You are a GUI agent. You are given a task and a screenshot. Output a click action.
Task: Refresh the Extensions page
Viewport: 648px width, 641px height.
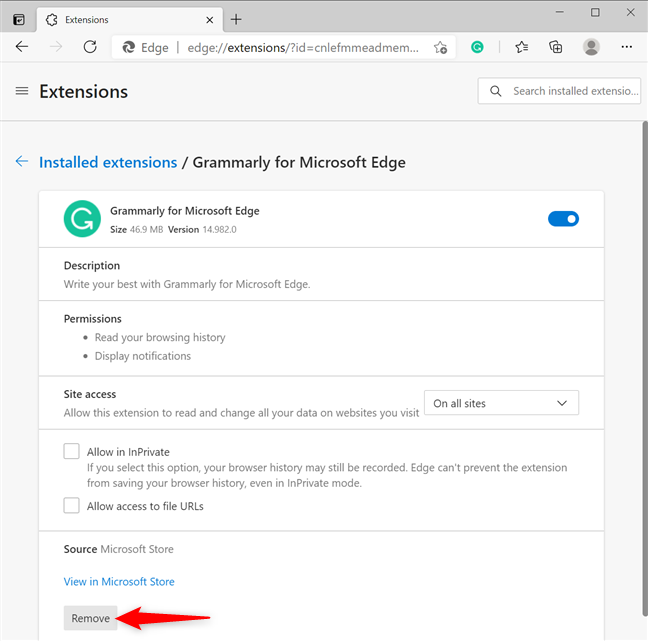(x=90, y=47)
